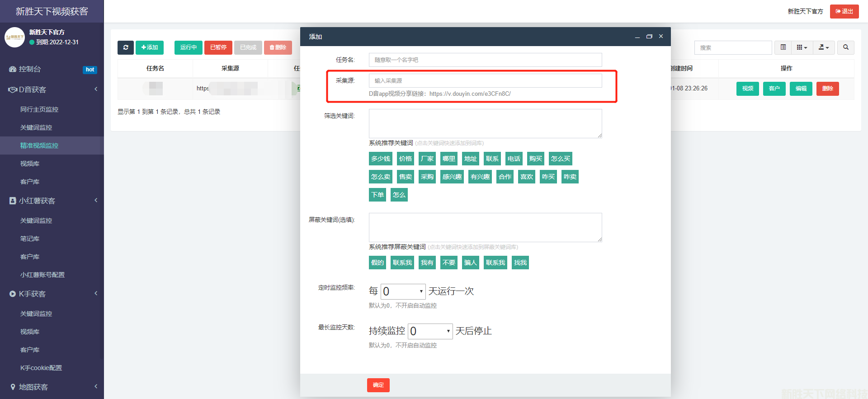Click the refresh icon button in table toolbar
868x399 pixels.
[x=126, y=47]
